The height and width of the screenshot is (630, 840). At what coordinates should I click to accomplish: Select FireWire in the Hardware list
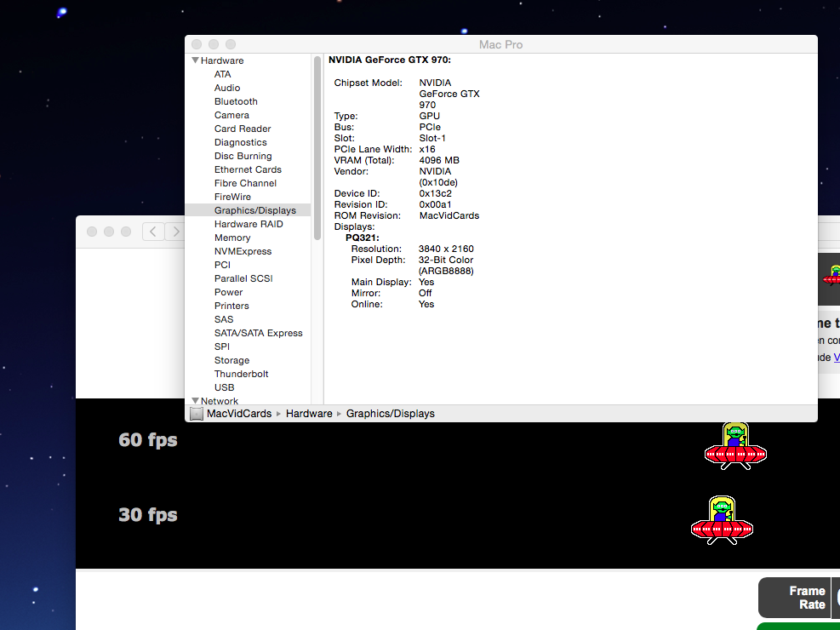coord(232,197)
